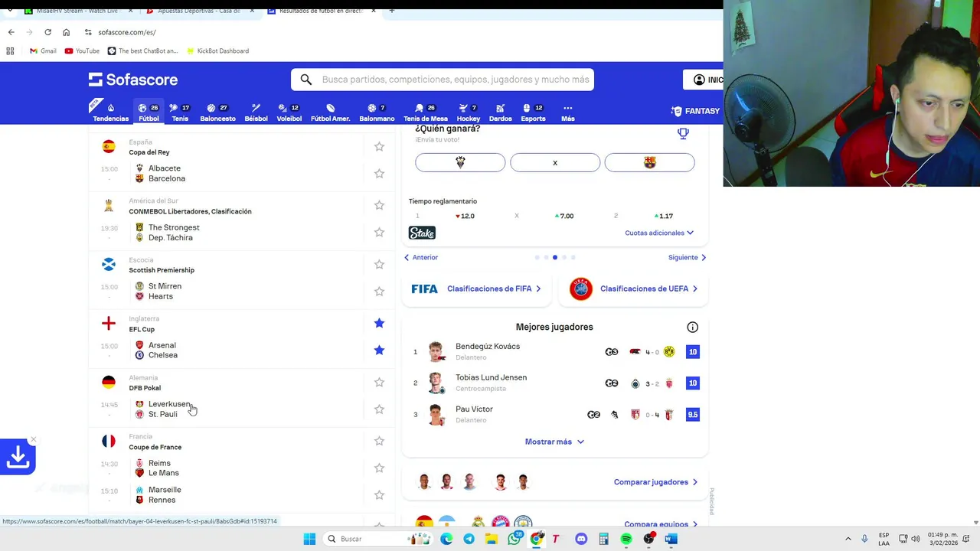Star the Albacete vs Barcelona match
Viewport: 980px width, 551px height.
[379, 174]
